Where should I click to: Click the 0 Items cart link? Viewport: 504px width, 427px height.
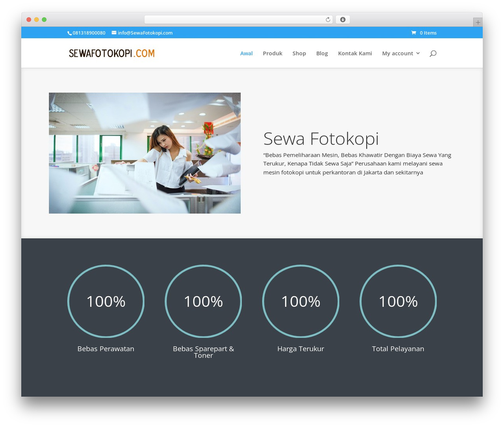pos(428,33)
